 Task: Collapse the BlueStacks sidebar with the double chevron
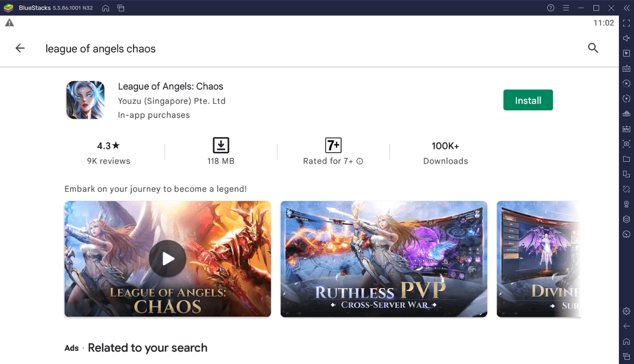(626, 8)
